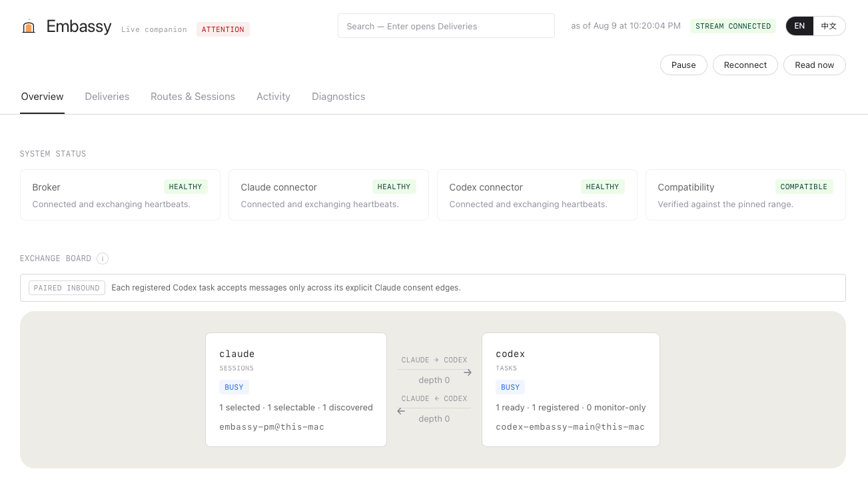Click the Claude connector HEALTHY badge
Image resolution: width=868 pixels, height=491 pixels.
[394, 187]
